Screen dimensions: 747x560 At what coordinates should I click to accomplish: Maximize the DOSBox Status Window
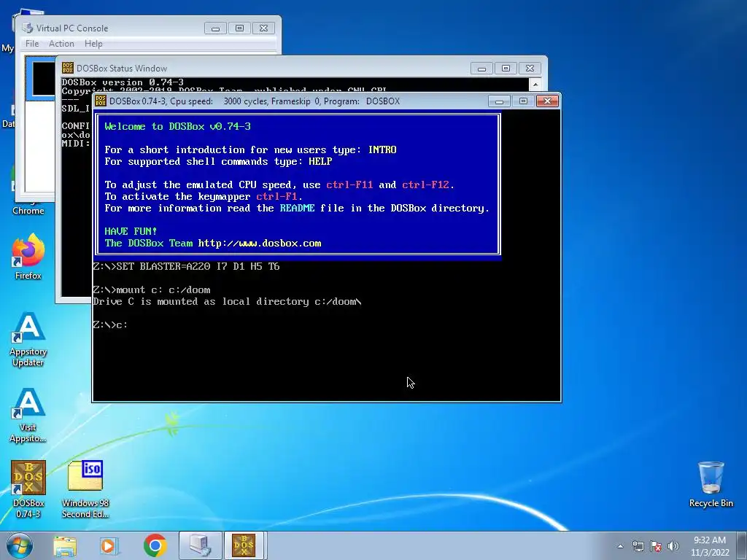tap(506, 69)
